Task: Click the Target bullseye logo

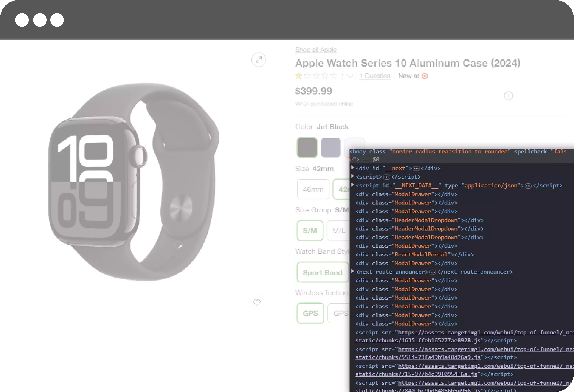Action: coord(425,76)
